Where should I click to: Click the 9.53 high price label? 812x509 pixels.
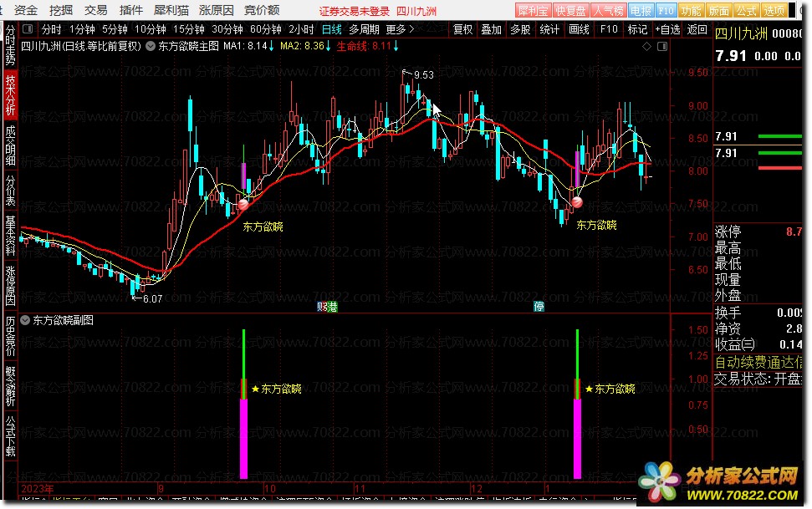point(424,75)
